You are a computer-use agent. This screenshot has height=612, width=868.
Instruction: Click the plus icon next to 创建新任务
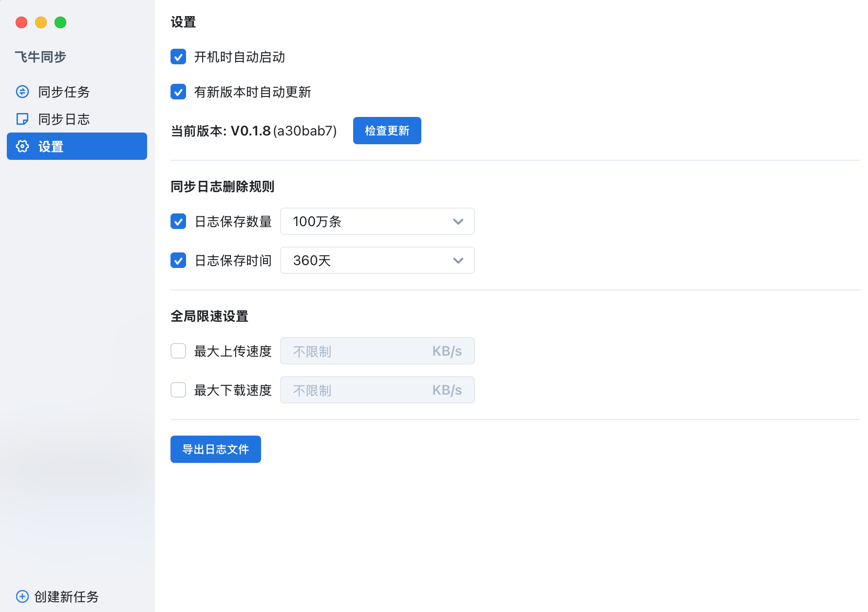[21, 596]
